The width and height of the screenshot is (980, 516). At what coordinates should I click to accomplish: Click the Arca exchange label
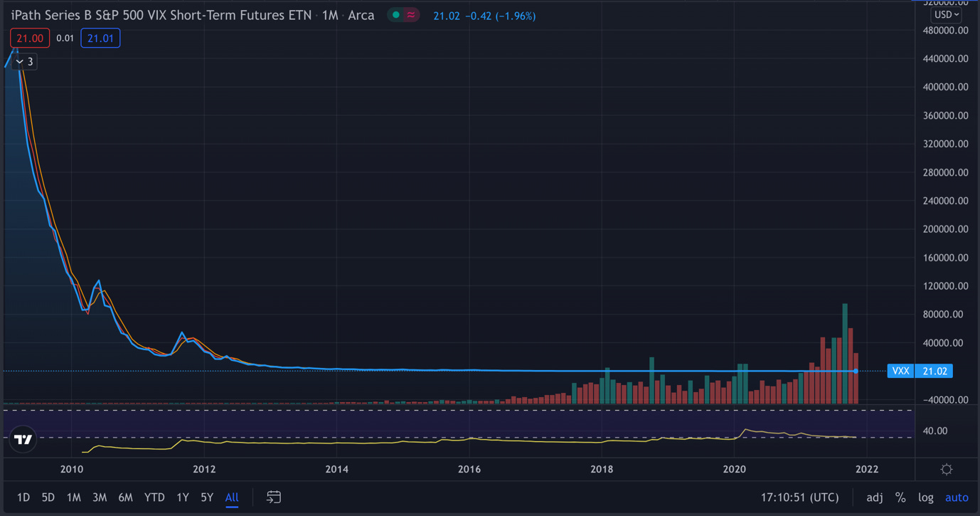pyautogui.click(x=361, y=15)
